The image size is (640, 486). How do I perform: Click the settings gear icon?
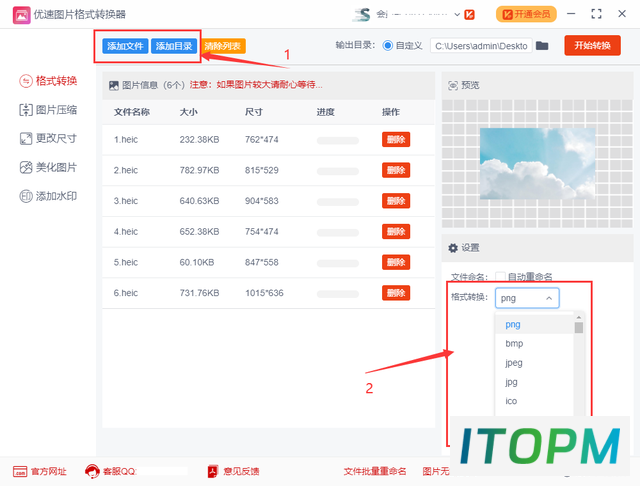[x=453, y=248]
